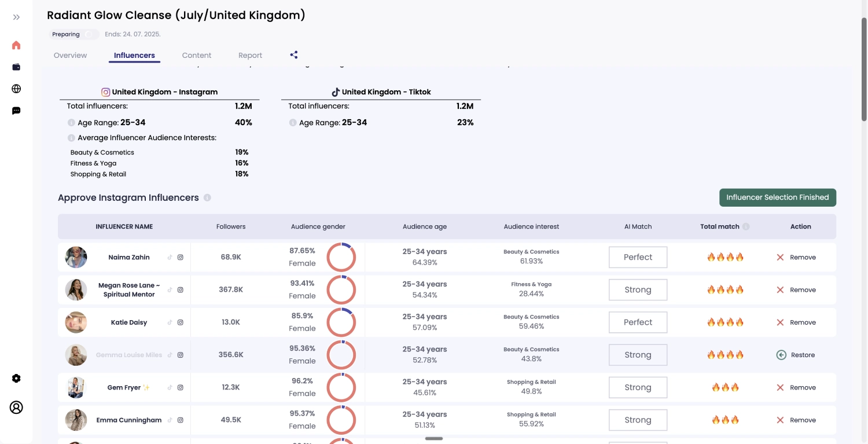Remove Naima Zahin from the list

(796, 257)
